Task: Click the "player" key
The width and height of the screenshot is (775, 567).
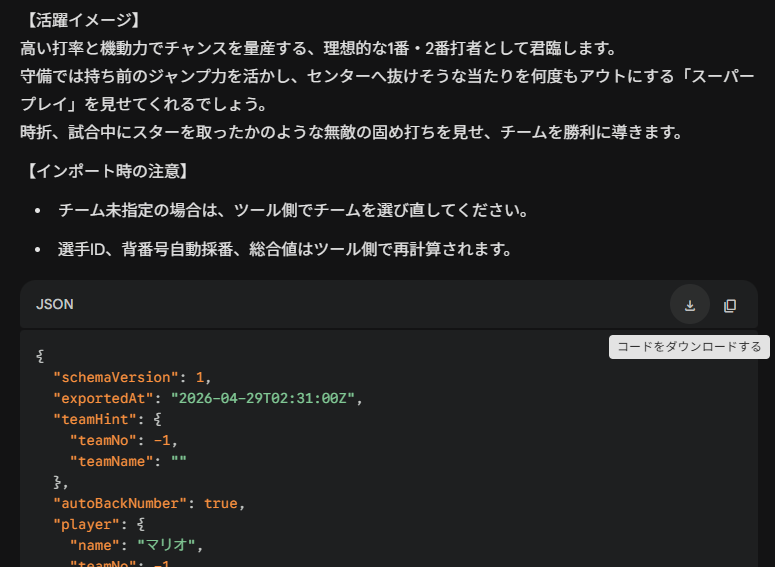Action: [x=86, y=524]
